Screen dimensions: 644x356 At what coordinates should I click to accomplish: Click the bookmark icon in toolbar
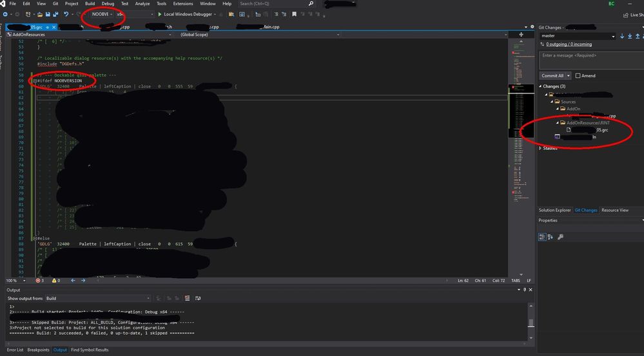(x=294, y=14)
